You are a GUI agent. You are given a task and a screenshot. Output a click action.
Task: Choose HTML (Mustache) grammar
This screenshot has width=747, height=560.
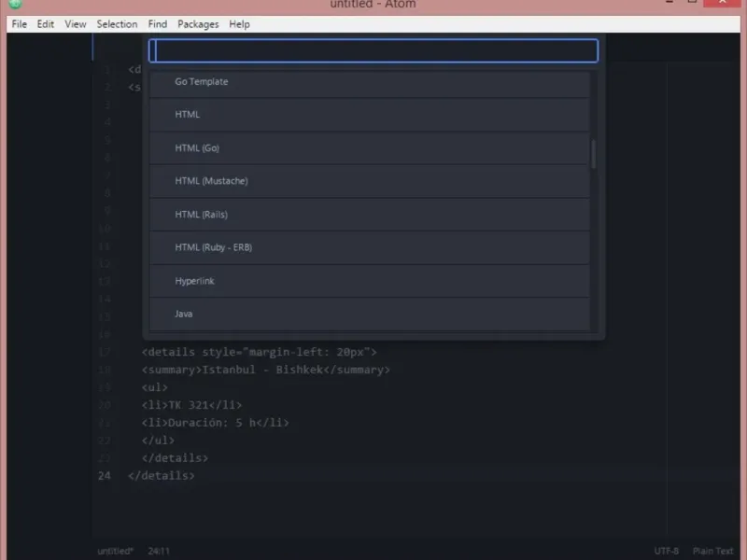coord(369,181)
